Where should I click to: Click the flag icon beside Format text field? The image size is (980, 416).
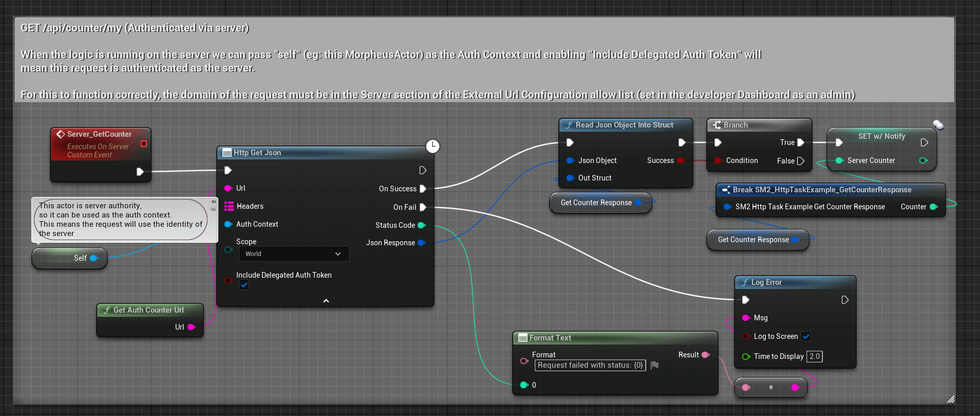[654, 365]
